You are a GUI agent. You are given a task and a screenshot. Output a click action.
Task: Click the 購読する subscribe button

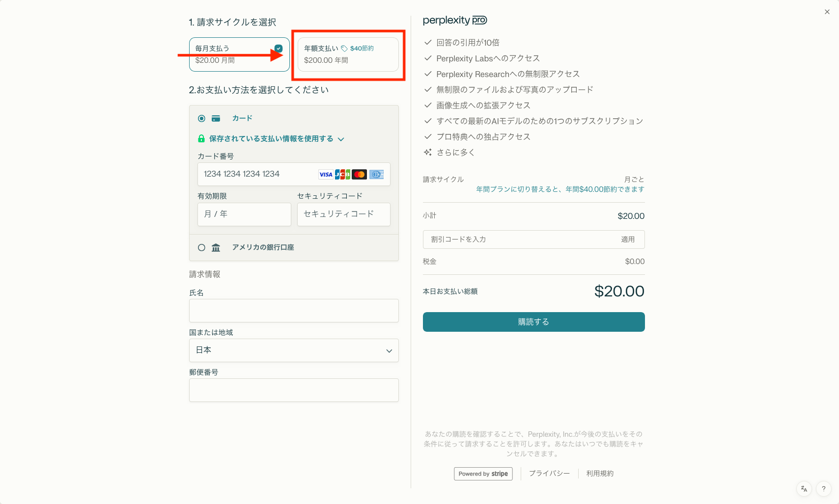(x=533, y=322)
